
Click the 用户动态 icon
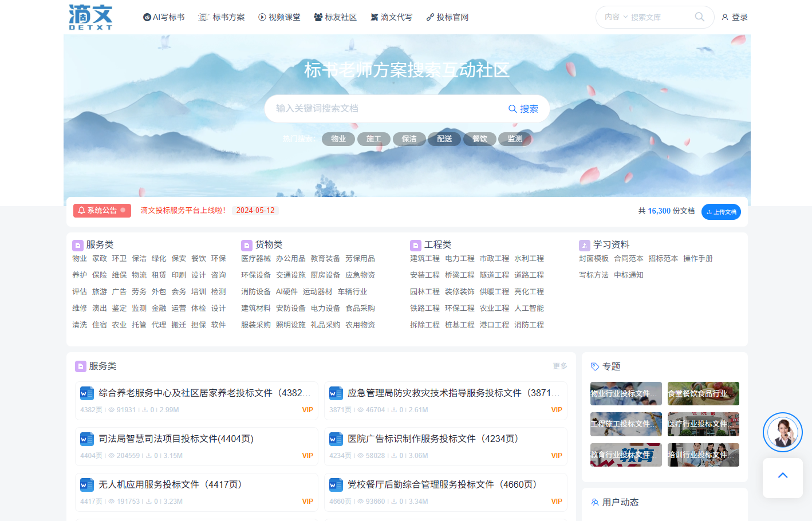pyautogui.click(x=595, y=502)
